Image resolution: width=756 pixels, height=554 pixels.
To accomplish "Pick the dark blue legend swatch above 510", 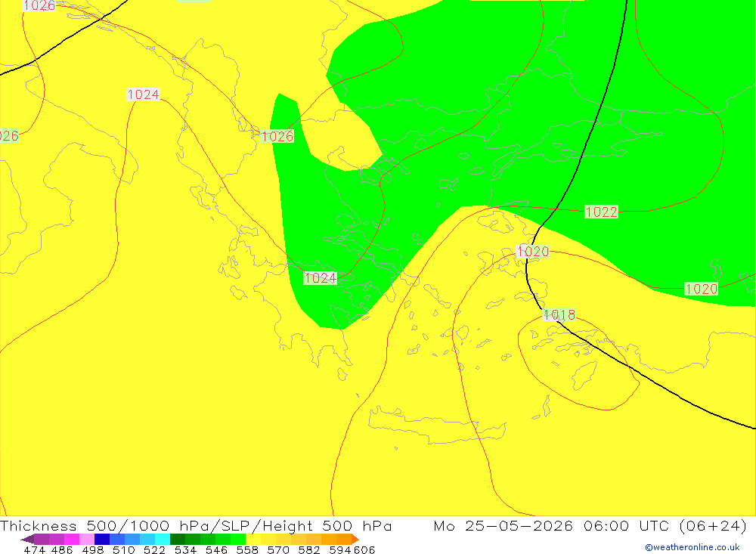I will (x=102, y=539).
